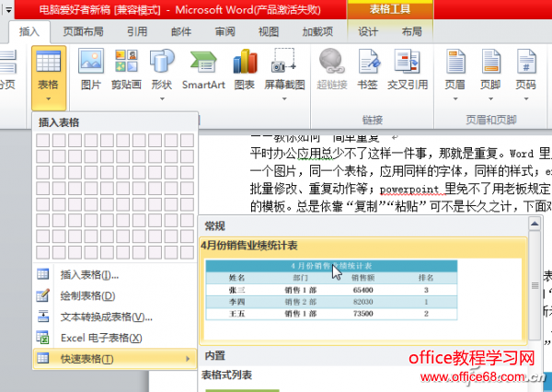The image size is (552, 392).
Task: Switch to the 邮件 tab
Action: click(181, 31)
